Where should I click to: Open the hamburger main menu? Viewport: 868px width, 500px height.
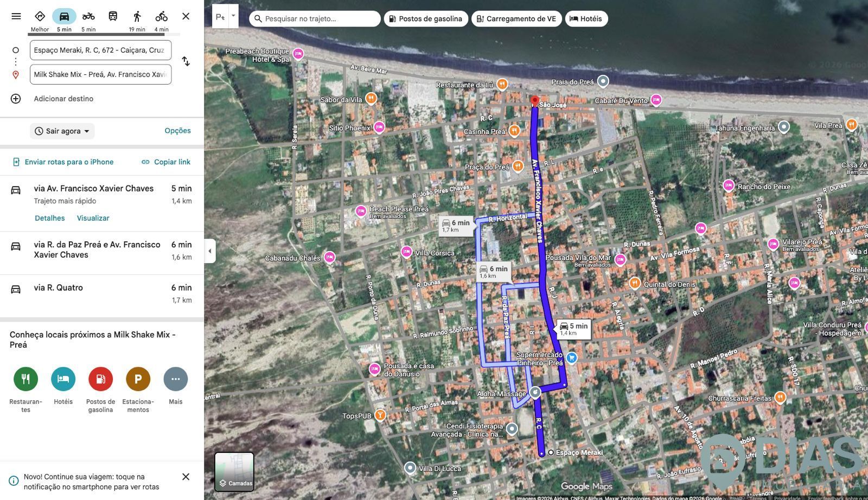pos(16,16)
